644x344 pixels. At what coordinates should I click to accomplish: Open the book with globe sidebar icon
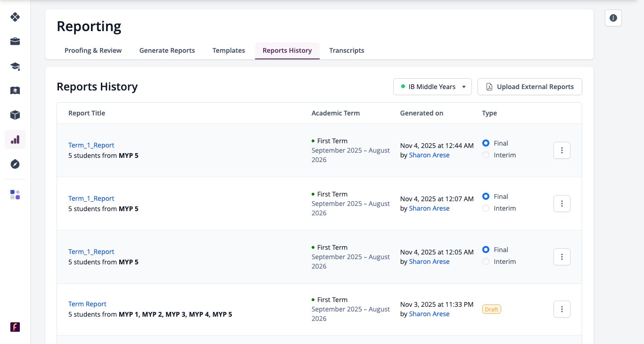pos(15,90)
